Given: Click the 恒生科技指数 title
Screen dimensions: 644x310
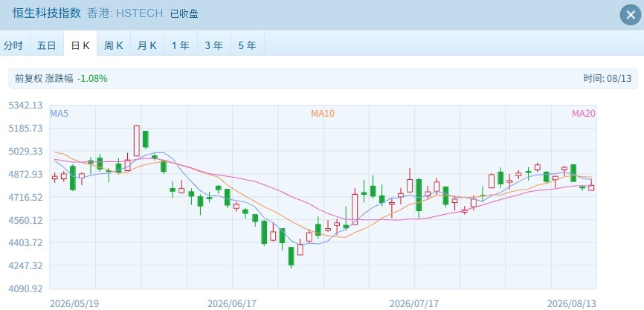Looking at the screenshot, I should [x=47, y=13].
